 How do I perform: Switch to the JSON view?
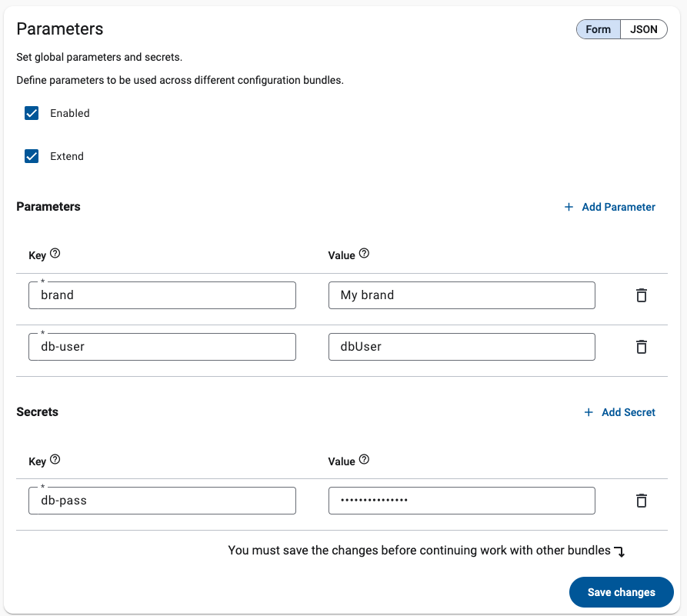point(643,28)
